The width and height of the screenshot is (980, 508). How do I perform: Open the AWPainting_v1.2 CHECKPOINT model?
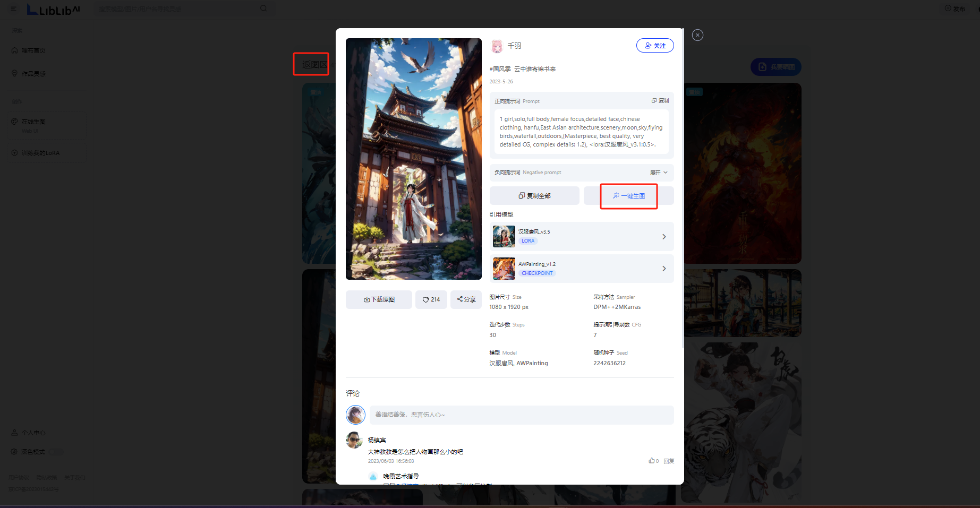point(582,269)
